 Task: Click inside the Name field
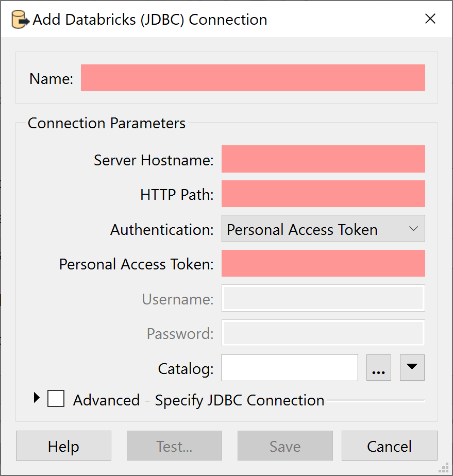pos(253,77)
